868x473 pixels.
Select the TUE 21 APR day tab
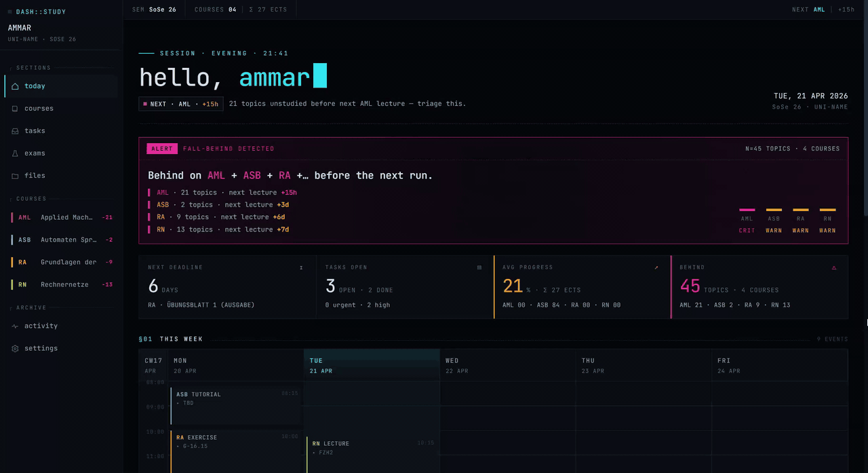(372, 365)
